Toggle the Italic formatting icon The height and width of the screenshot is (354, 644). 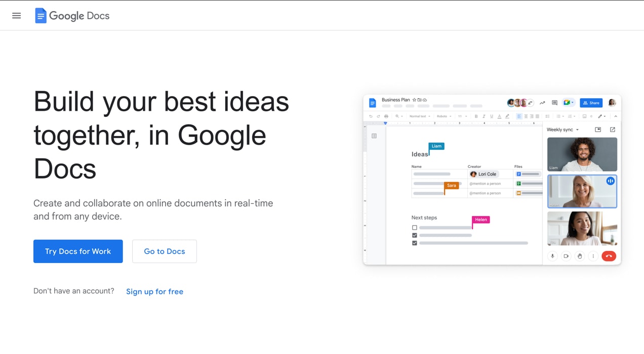click(x=484, y=116)
